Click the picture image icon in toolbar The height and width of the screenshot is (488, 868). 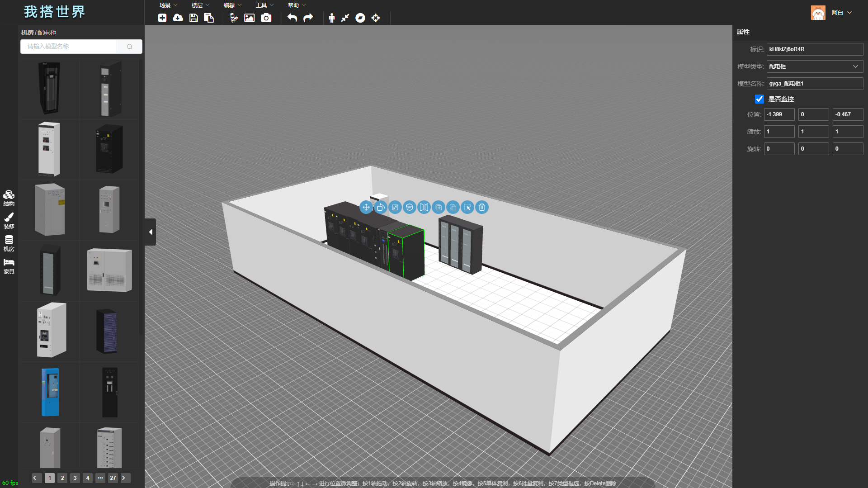250,18
